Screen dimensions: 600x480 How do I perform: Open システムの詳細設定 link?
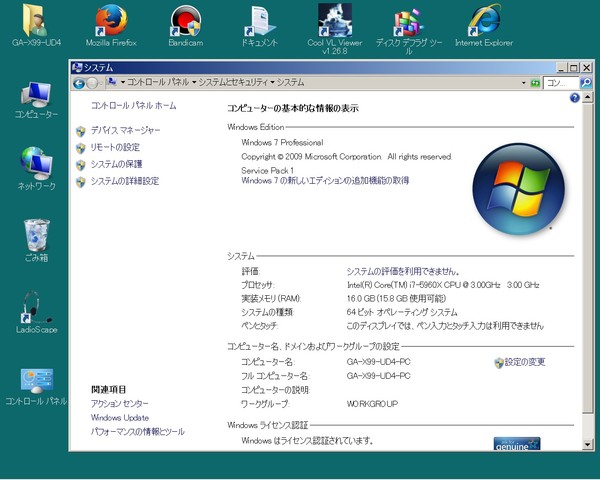click(125, 181)
